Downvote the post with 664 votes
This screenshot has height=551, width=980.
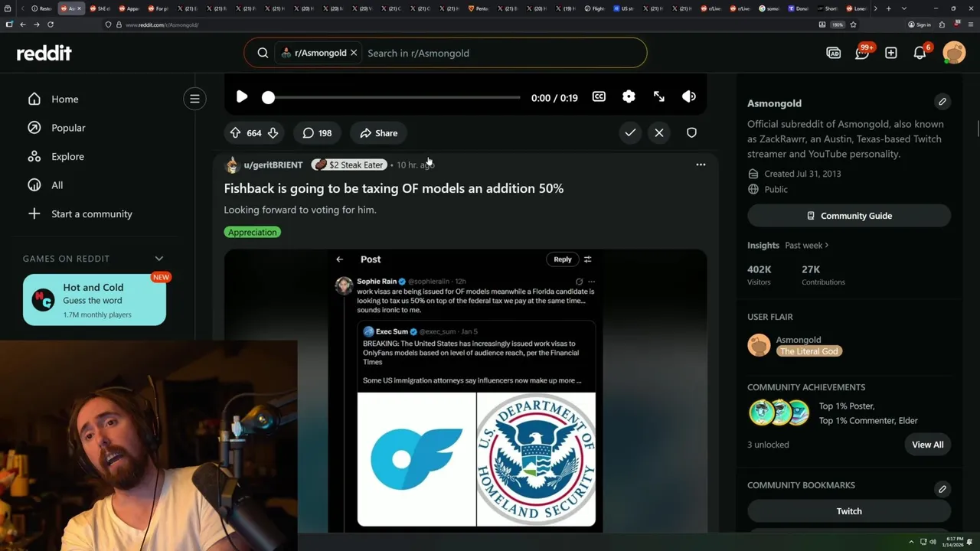pos(273,133)
